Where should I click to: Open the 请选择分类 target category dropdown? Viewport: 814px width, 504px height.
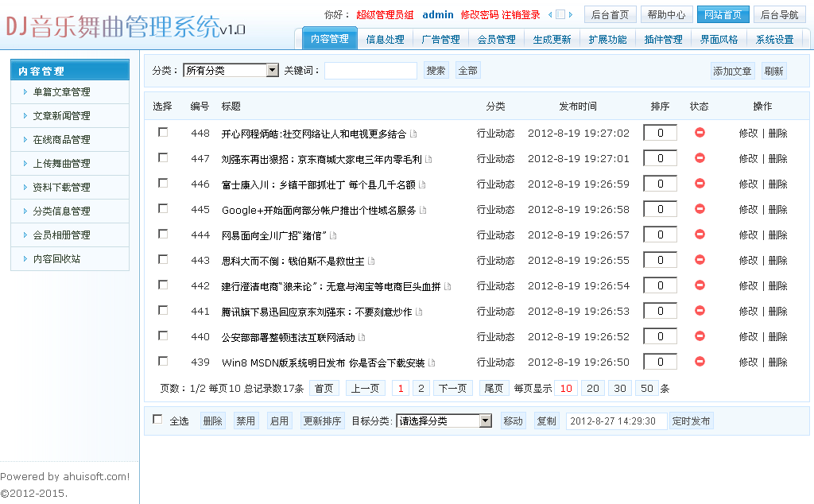point(444,421)
